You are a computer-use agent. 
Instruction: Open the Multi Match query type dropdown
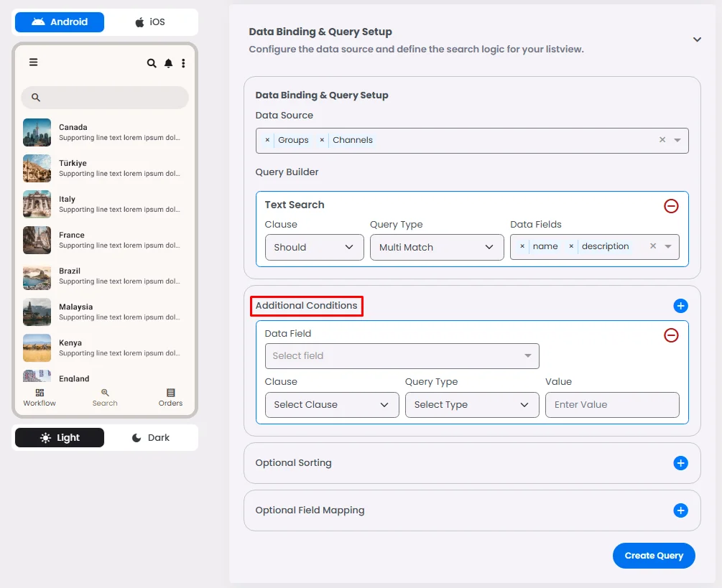(437, 247)
